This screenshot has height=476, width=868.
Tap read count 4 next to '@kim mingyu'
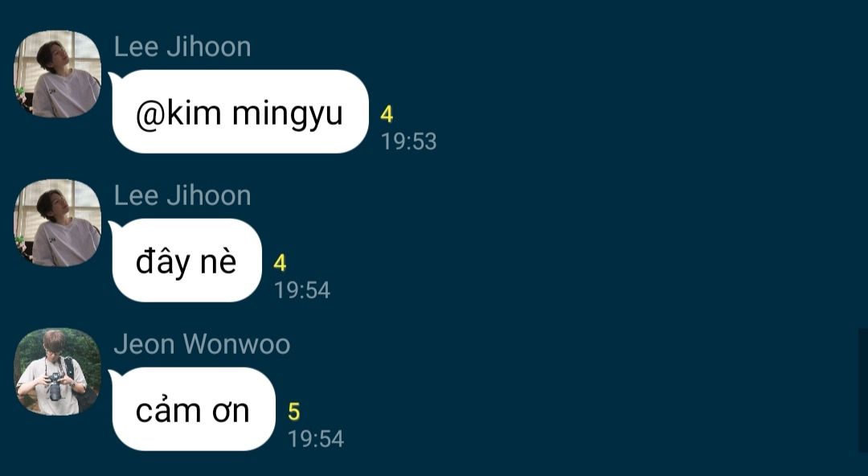pos(387,115)
